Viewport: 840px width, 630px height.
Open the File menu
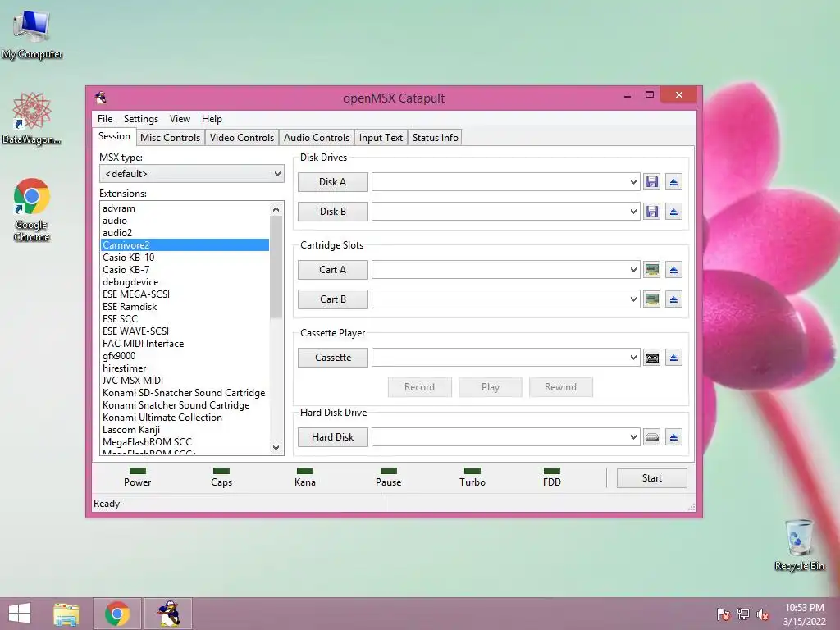point(105,119)
